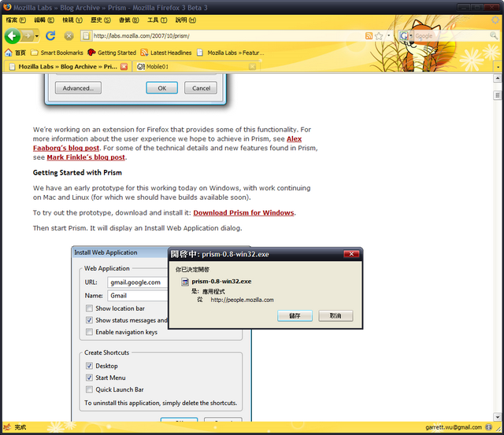Open Mark Finkle's blog post link

click(86, 157)
